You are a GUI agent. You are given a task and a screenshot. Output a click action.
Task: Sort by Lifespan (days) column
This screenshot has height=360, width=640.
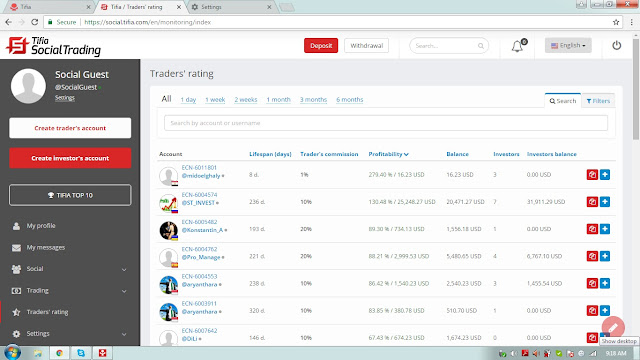(x=270, y=154)
